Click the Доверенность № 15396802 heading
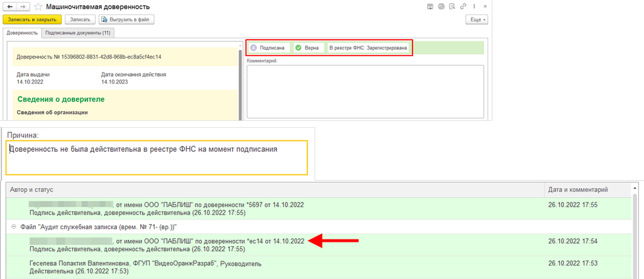Image resolution: width=644 pixels, height=279 pixels. 89,57
